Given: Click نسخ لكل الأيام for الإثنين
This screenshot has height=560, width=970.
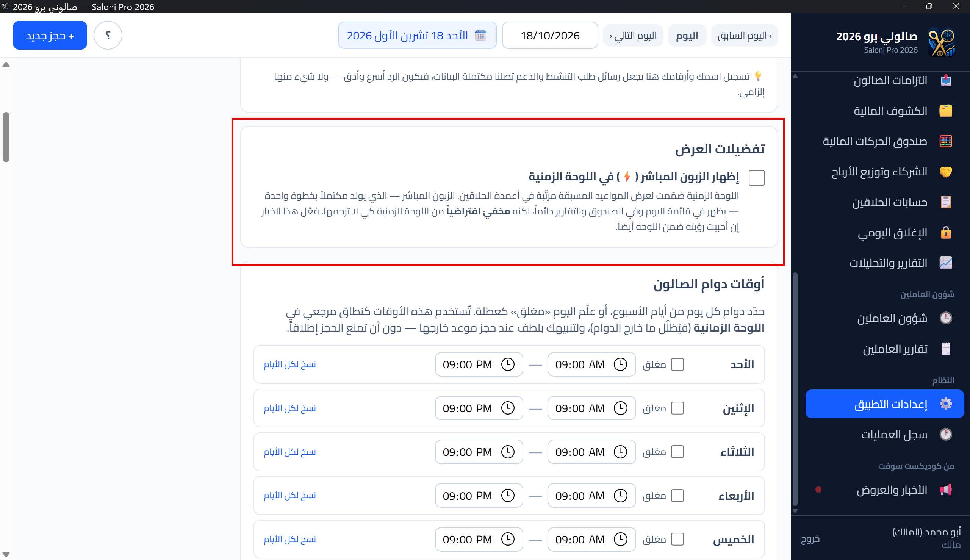Looking at the screenshot, I should pyautogui.click(x=289, y=408).
